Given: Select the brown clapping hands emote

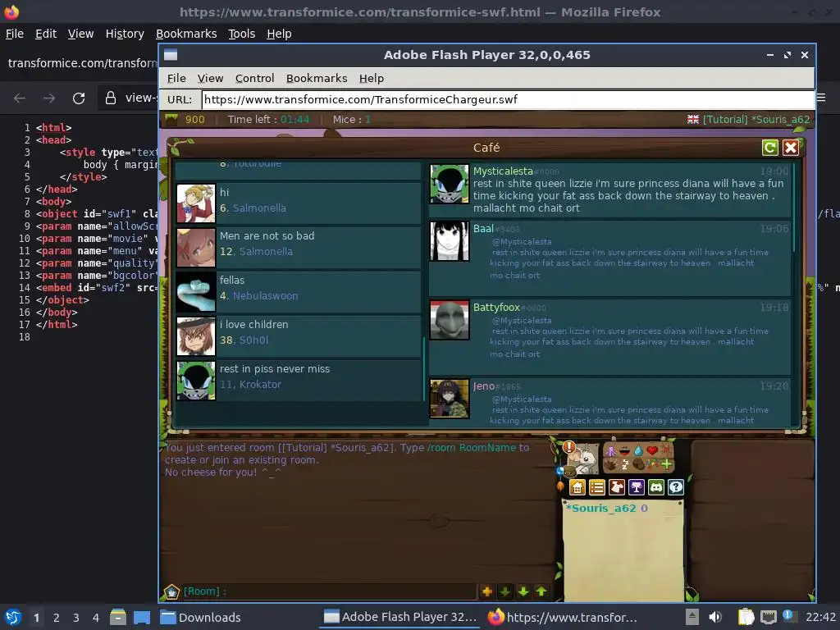Looking at the screenshot, I should click(610, 464).
